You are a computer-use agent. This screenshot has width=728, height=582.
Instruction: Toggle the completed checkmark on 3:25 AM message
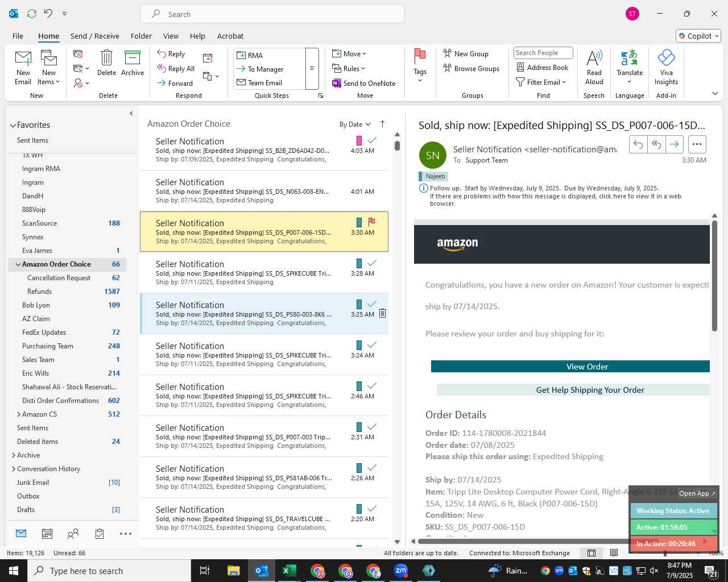(x=371, y=304)
